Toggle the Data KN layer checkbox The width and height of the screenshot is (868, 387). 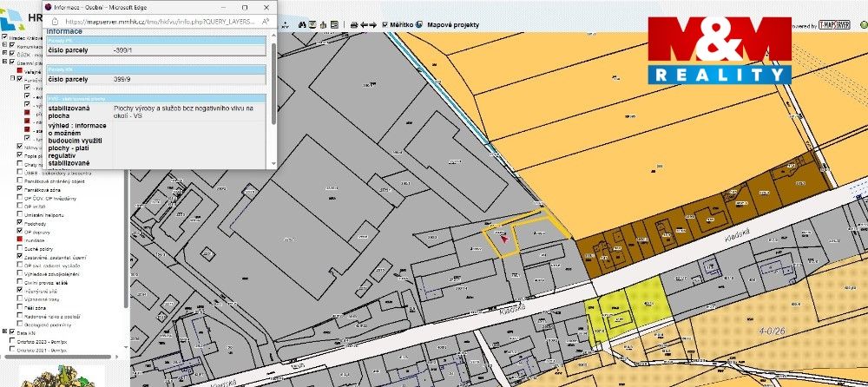pyautogui.click(x=12, y=331)
